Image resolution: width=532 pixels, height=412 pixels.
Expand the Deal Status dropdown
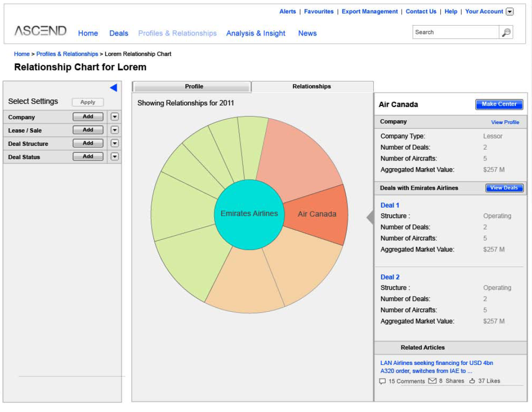pos(115,156)
